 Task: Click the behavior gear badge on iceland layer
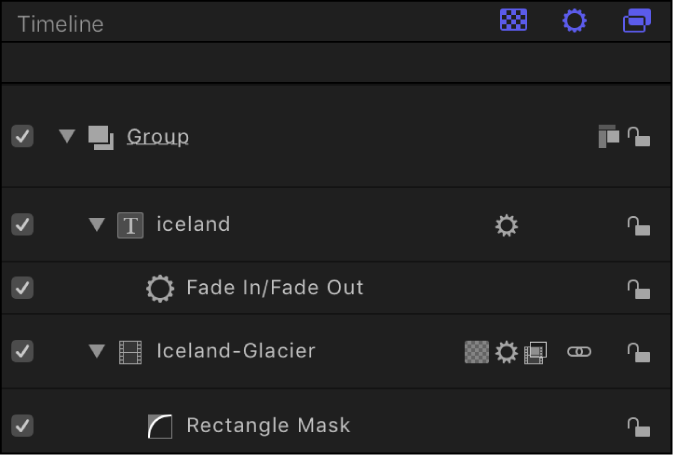coord(507,226)
